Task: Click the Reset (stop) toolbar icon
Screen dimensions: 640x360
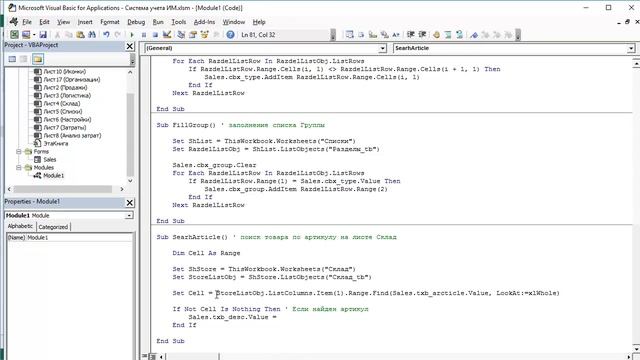Action: tap(155, 35)
